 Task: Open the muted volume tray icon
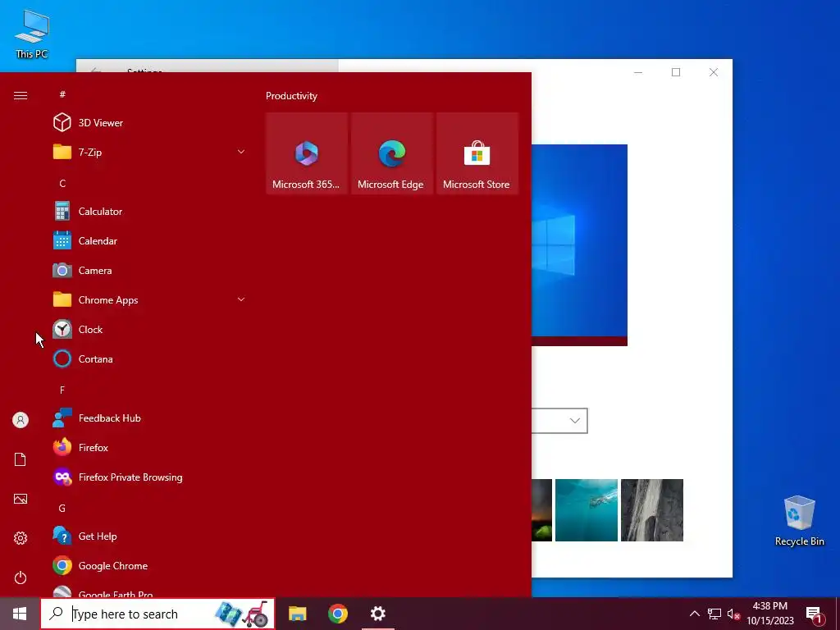point(733,614)
